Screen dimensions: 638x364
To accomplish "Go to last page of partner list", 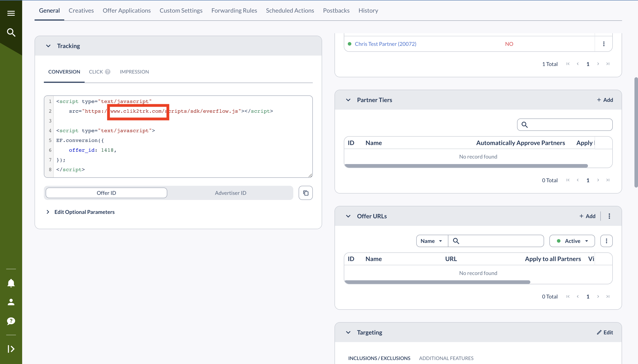I will [x=608, y=64].
